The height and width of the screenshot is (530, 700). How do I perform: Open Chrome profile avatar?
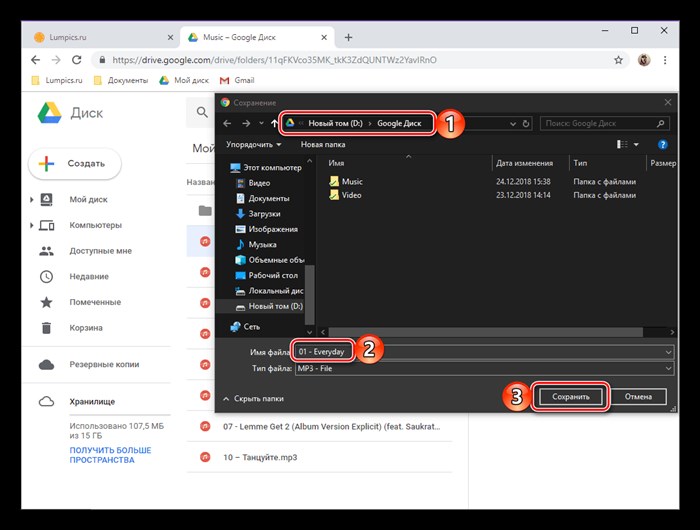tap(644, 60)
